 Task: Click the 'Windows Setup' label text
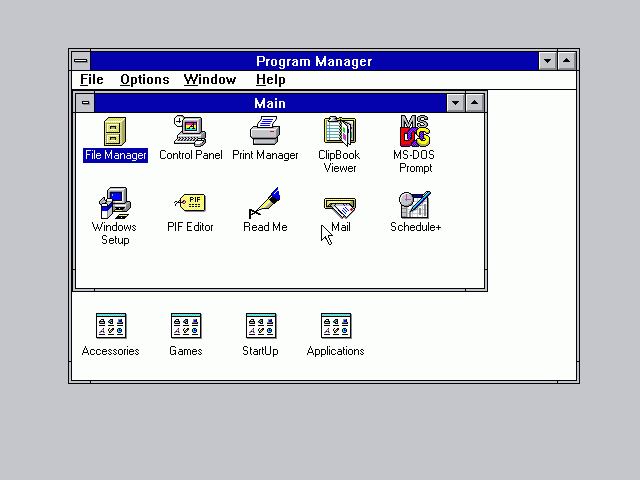coord(114,233)
